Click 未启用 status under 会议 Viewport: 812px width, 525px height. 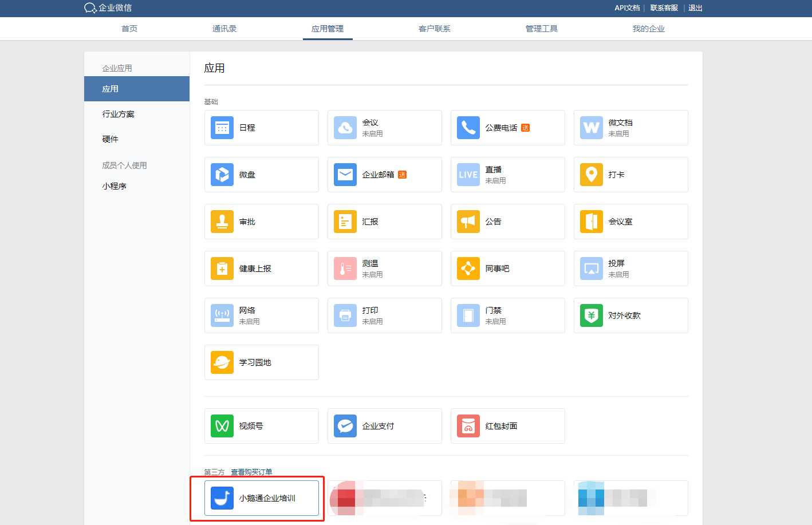373,133
